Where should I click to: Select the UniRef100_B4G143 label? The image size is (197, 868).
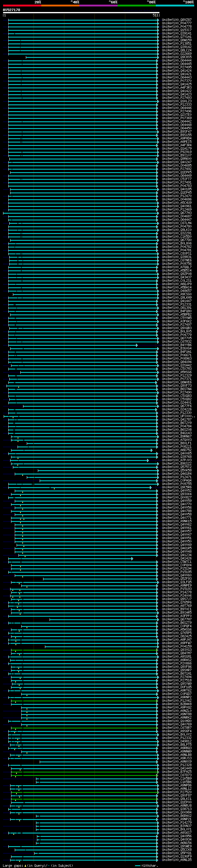tap(177, 433)
